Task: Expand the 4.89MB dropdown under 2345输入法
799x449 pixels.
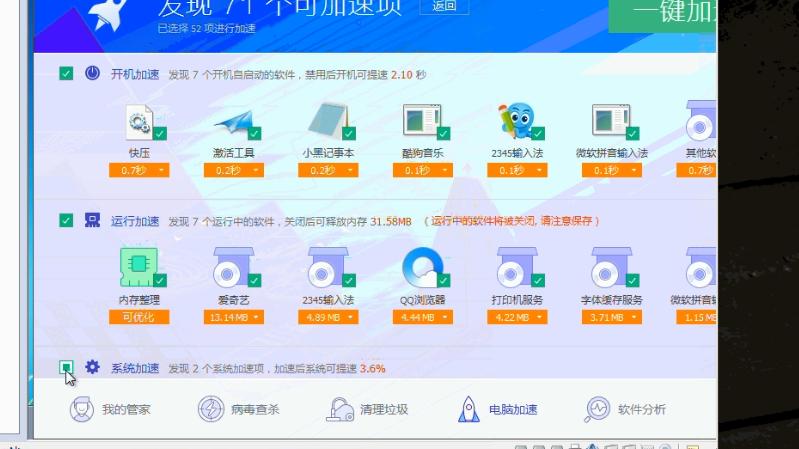Action: 328,317
